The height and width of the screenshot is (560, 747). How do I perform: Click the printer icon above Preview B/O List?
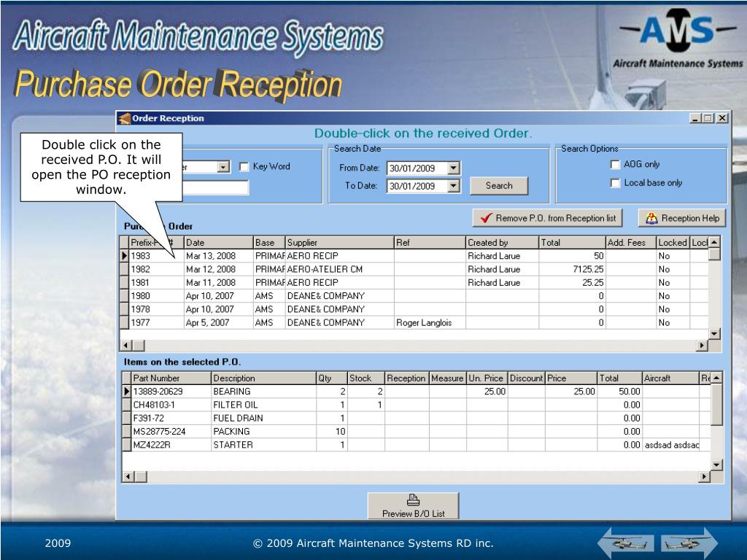pos(413,500)
